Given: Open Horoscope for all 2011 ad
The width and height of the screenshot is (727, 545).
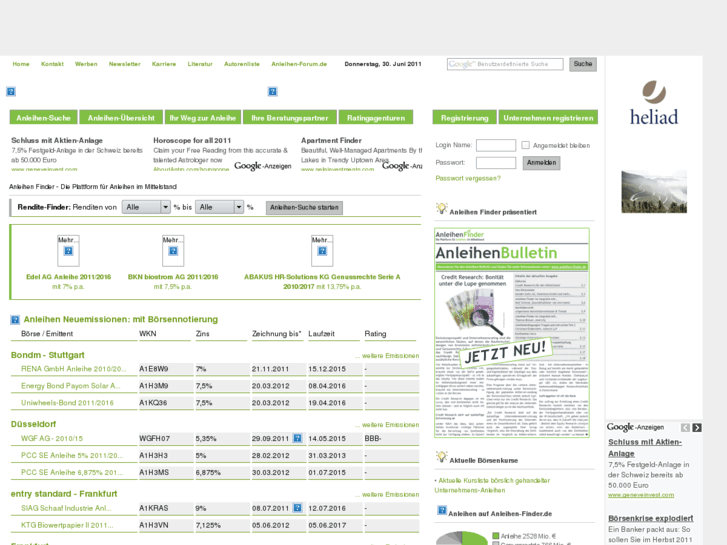Looking at the screenshot, I should click(192, 140).
